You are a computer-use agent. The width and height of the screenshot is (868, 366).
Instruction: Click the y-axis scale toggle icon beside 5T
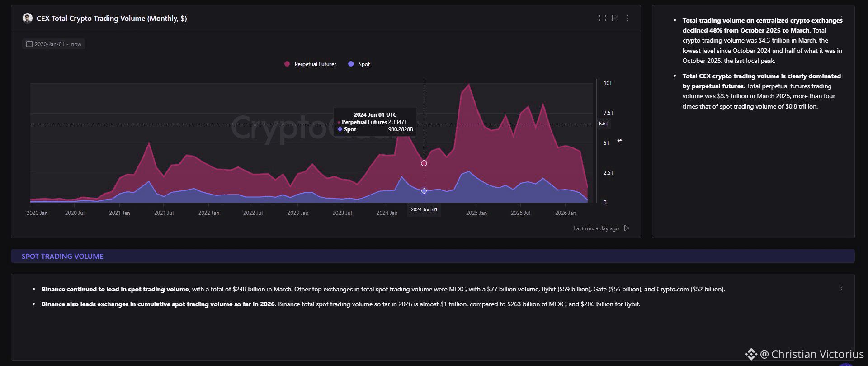coord(620,141)
